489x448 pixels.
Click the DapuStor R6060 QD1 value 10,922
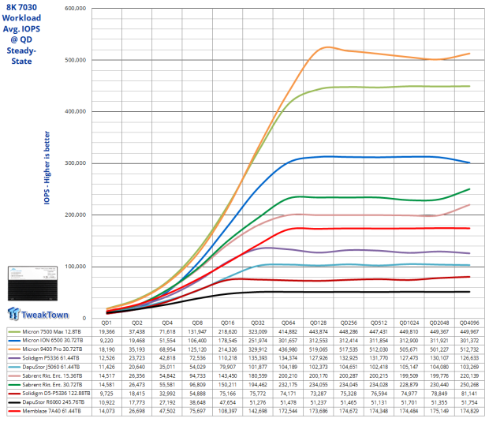click(x=106, y=402)
